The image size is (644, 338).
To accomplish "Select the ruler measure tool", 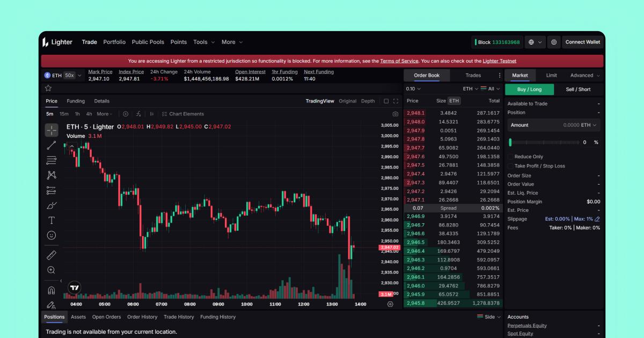I will [x=52, y=255].
